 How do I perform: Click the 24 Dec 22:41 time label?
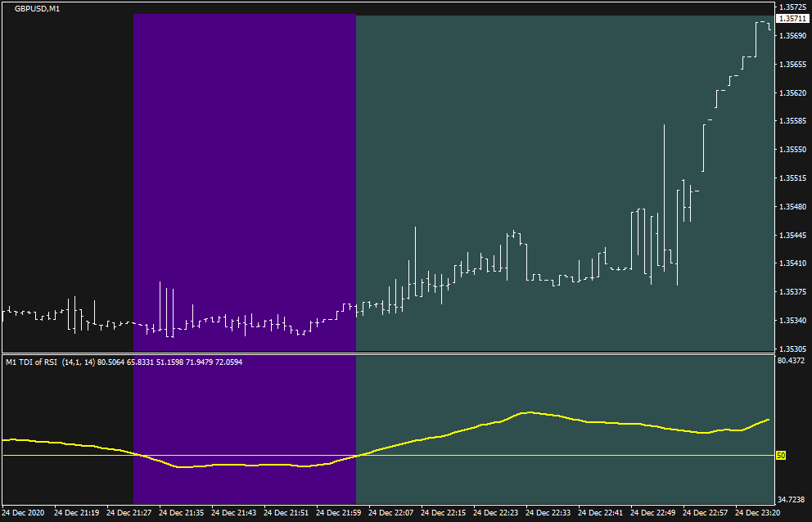[x=600, y=513]
